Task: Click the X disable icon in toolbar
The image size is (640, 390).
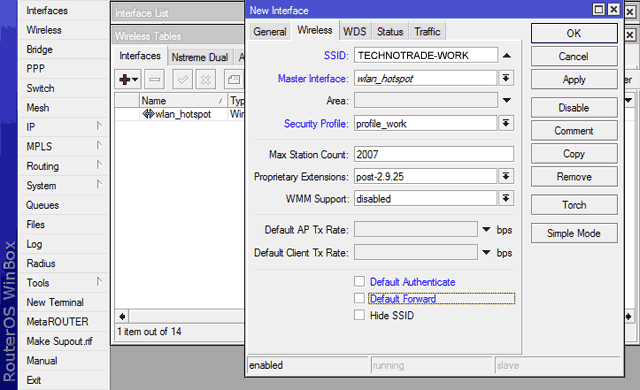Action: point(206,80)
